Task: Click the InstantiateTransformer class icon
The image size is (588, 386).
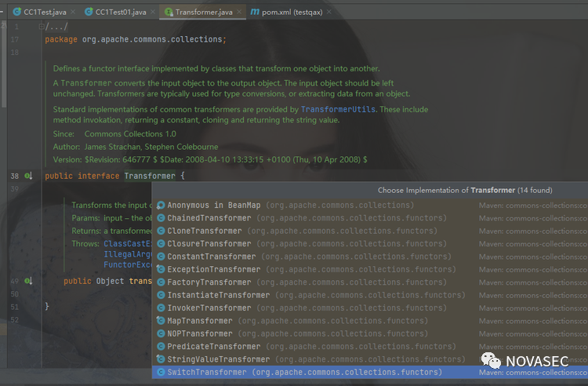Action: [x=161, y=295]
